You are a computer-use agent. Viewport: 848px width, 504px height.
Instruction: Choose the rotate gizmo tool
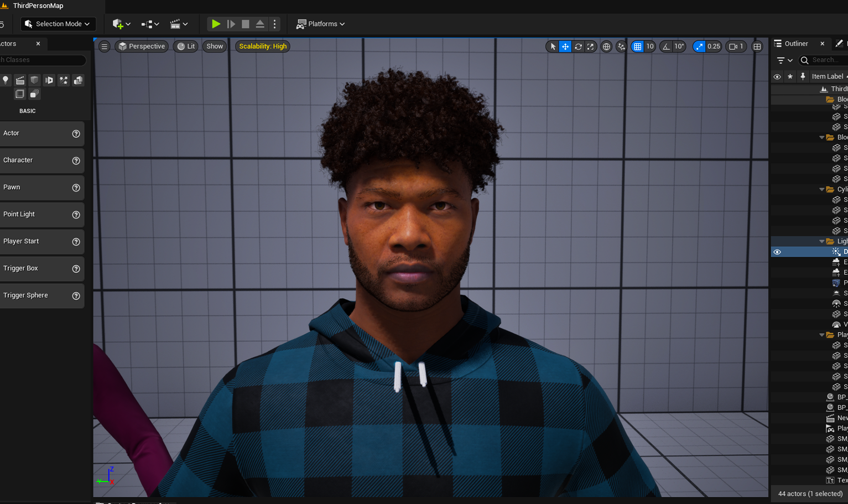click(578, 46)
